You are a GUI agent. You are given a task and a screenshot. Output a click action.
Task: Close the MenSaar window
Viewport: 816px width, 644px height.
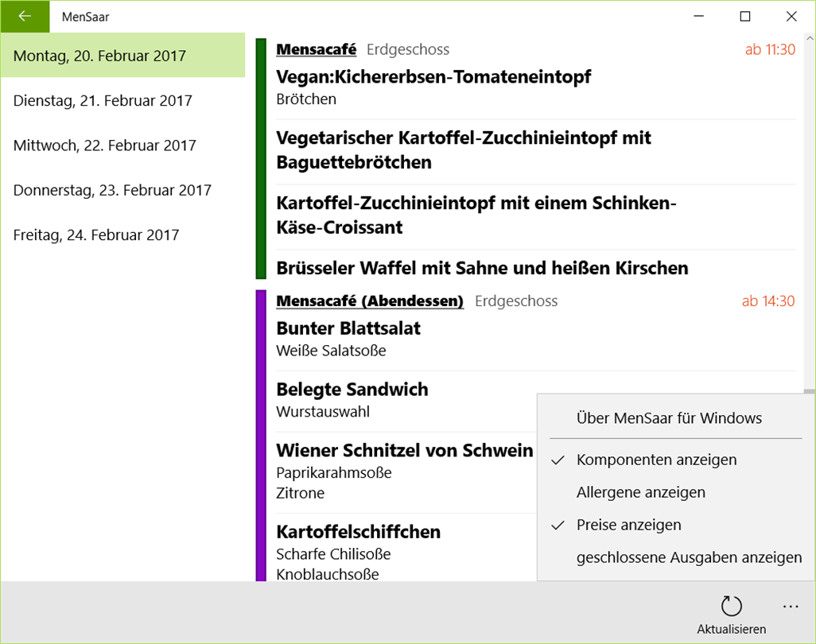791,16
